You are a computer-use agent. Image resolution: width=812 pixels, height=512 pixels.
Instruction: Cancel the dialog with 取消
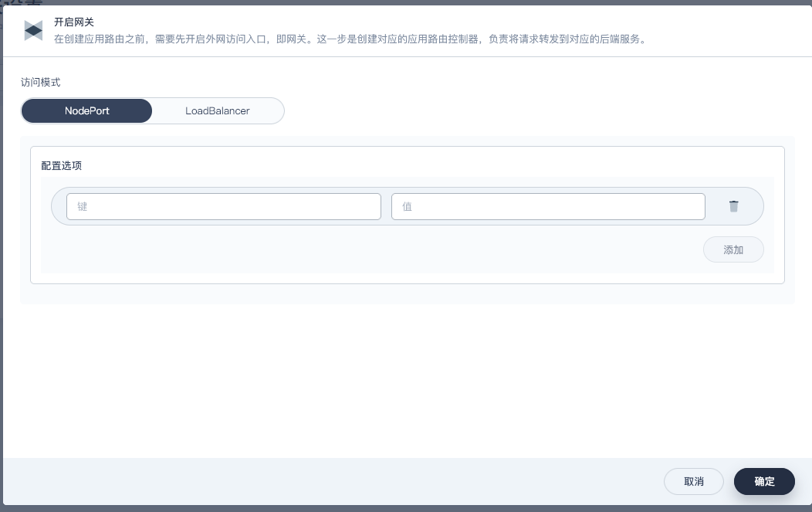[x=693, y=481]
